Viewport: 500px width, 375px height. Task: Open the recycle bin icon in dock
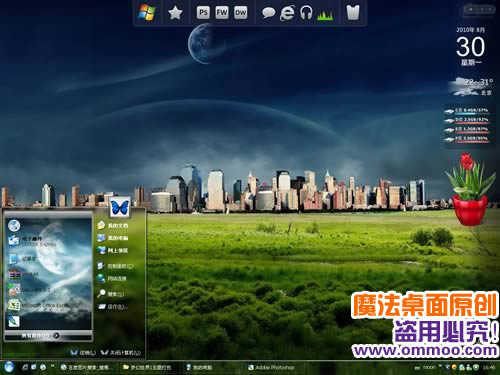(x=353, y=13)
